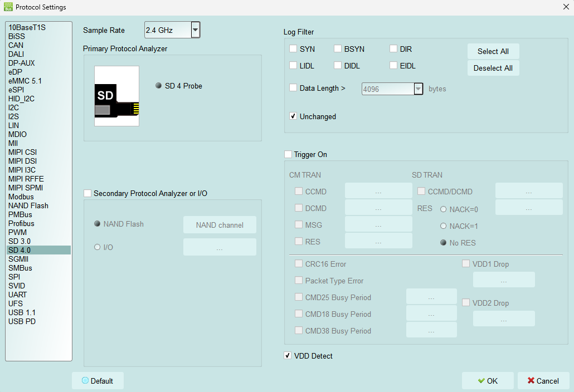Select PWM in the protocol list
574x392 pixels.
(x=39, y=232)
